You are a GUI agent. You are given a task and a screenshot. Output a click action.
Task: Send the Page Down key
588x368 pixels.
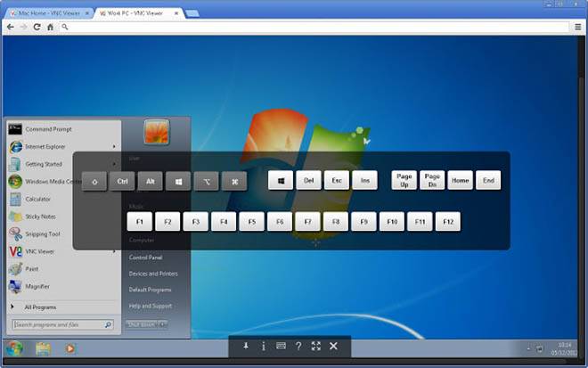tap(432, 181)
